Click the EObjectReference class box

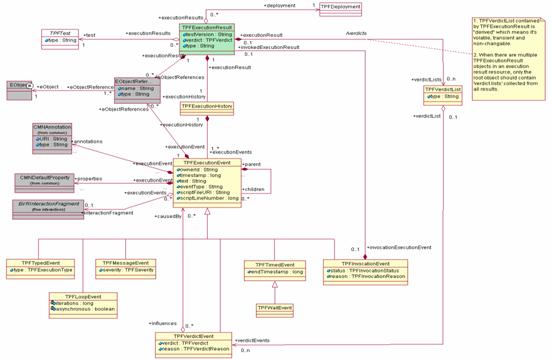[137, 90]
